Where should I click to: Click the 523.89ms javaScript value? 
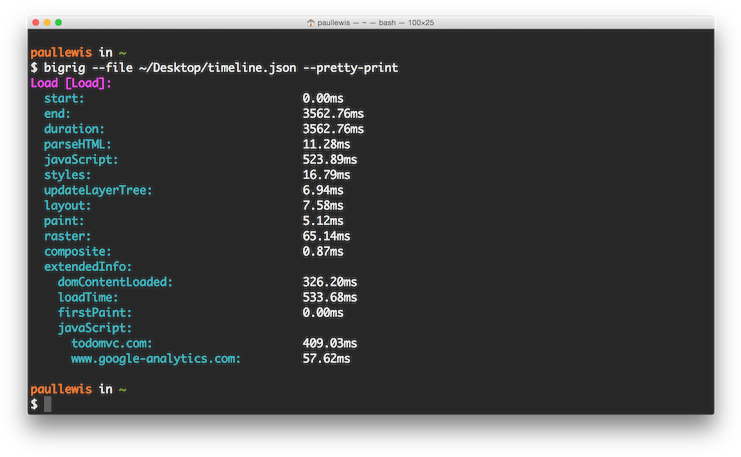tap(329, 160)
